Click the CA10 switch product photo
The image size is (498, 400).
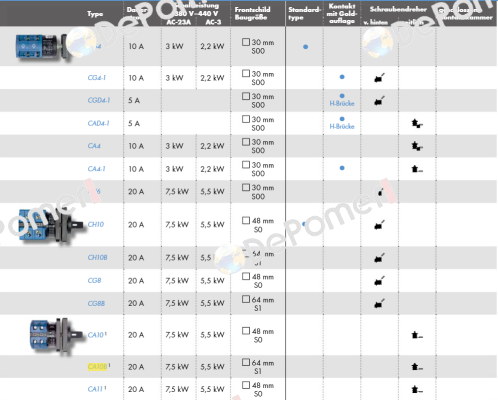(56, 336)
